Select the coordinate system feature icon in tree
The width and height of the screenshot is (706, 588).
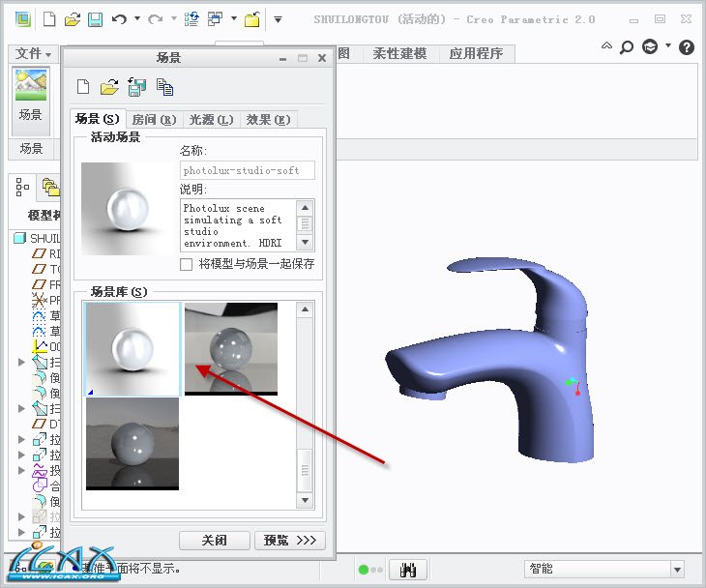point(40,346)
